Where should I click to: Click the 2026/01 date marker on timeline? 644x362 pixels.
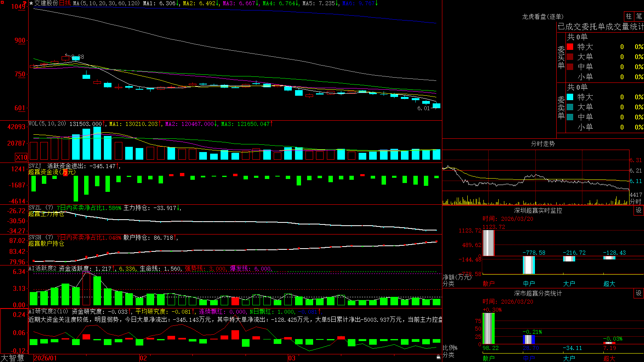45,358
